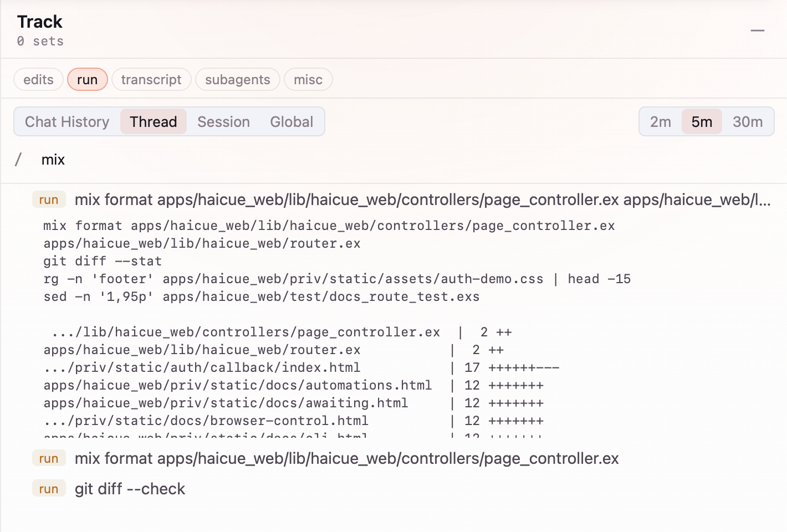Switch to Global scope tab
The height and width of the screenshot is (532, 787).
click(x=292, y=122)
